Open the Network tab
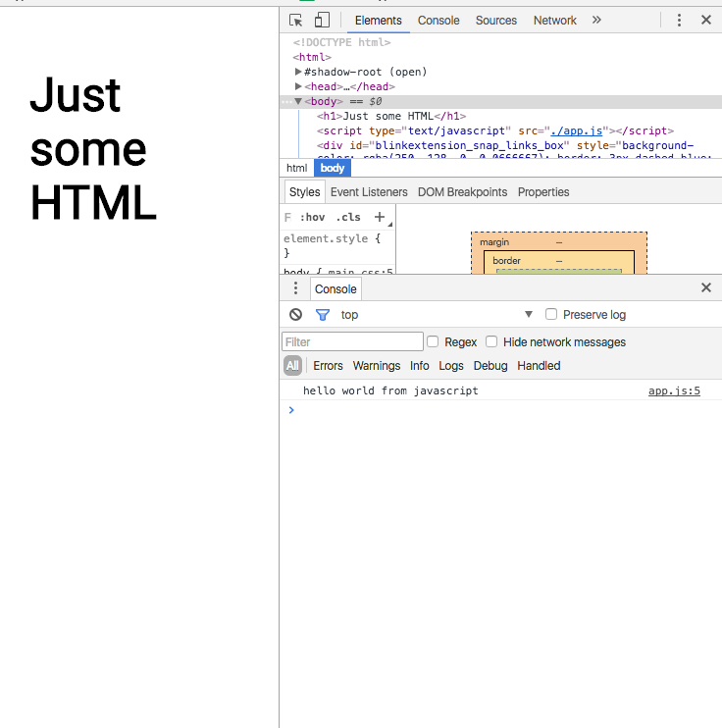Viewport: 722px width, 728px height. coord(555,21)
